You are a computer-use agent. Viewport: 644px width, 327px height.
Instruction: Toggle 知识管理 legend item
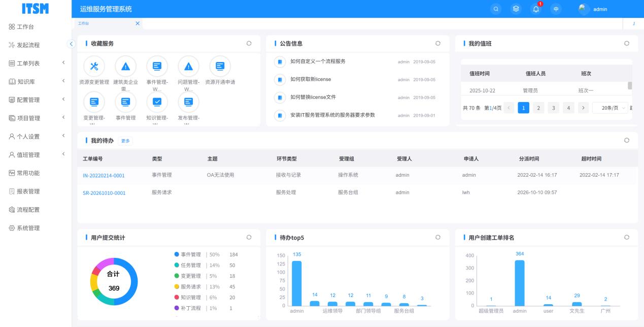click(188, 298)
